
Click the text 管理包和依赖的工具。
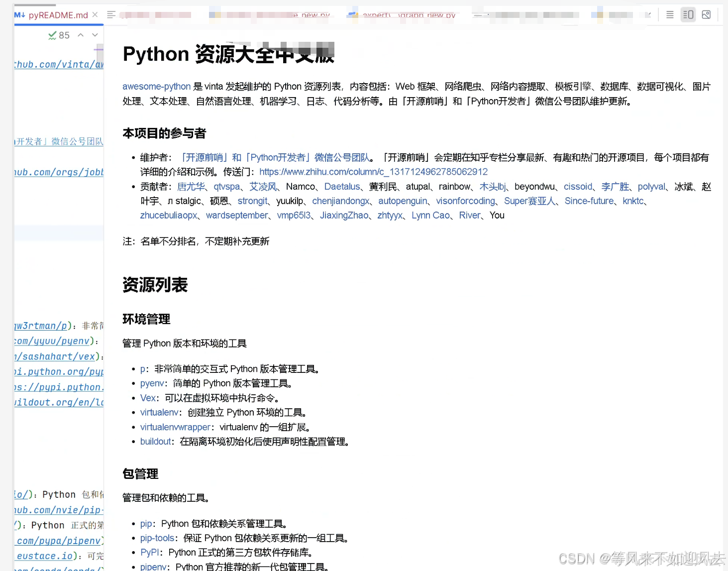coord(166,498)
